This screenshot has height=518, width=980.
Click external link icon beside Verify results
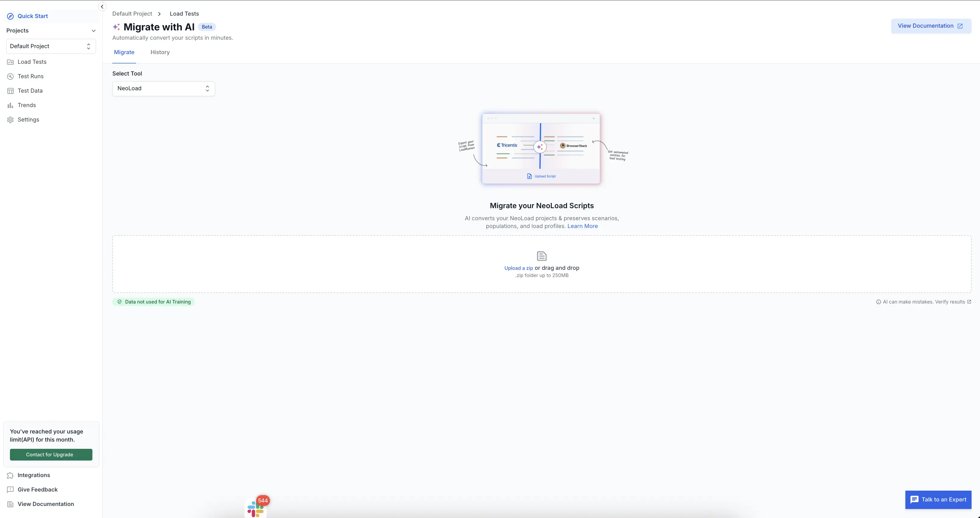coord(969,302)
